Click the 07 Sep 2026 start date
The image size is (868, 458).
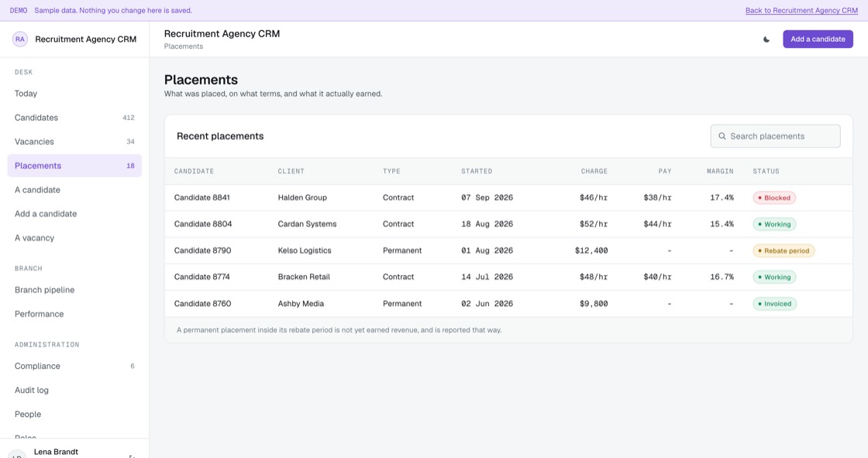(487, 198)
